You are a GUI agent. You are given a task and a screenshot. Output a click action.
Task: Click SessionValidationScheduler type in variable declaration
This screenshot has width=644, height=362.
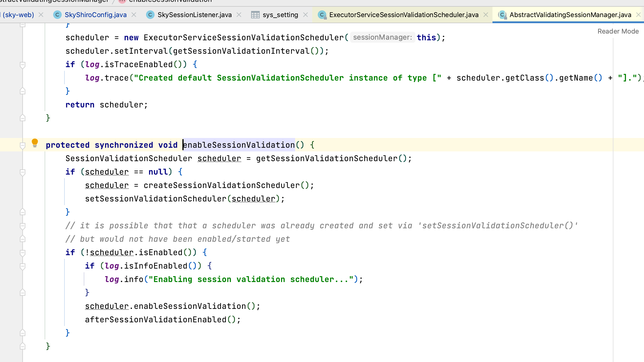129,158
